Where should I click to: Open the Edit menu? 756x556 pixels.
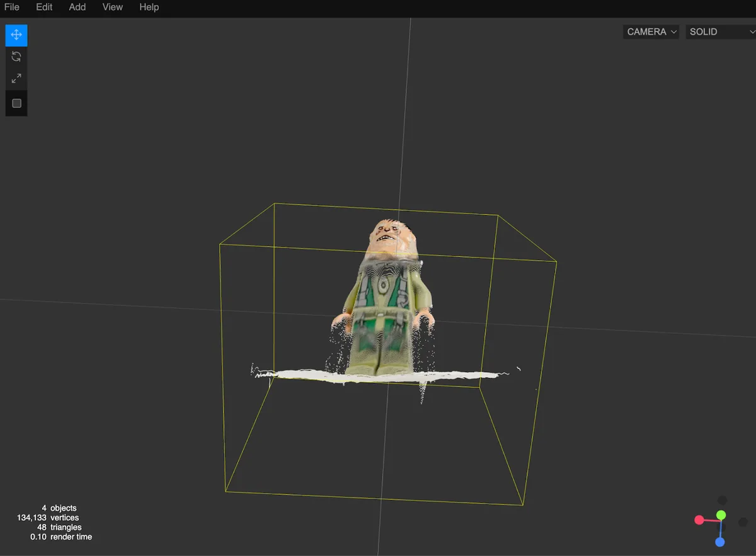coord(44,7)
